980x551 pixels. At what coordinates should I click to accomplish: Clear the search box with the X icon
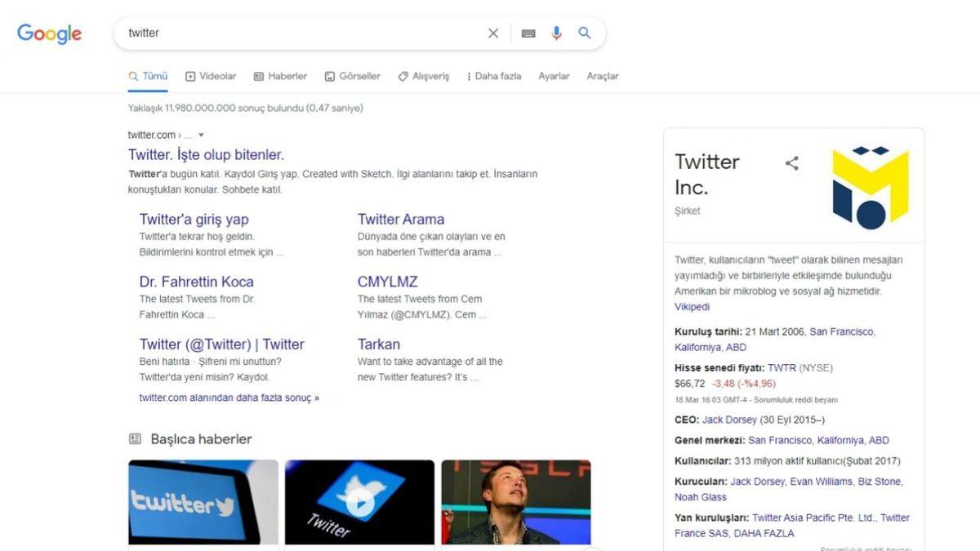point(493,33)
